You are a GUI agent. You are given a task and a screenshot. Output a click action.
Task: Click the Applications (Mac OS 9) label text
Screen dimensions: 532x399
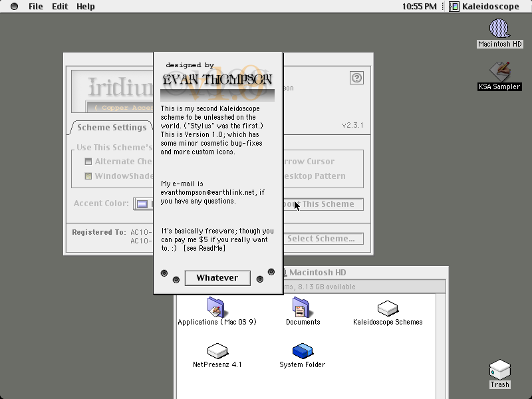point(217,322)
